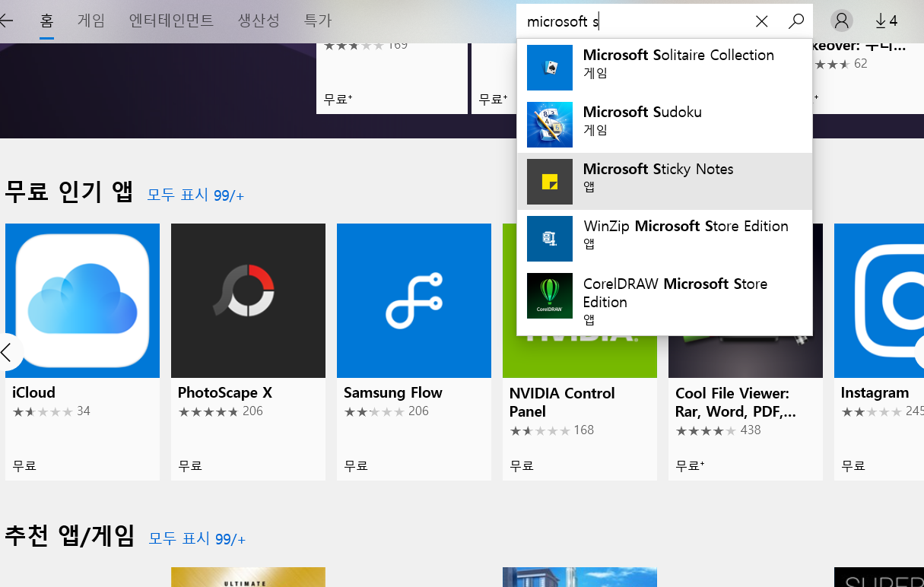Click the 무료 인기 앱 section heading

68,193
